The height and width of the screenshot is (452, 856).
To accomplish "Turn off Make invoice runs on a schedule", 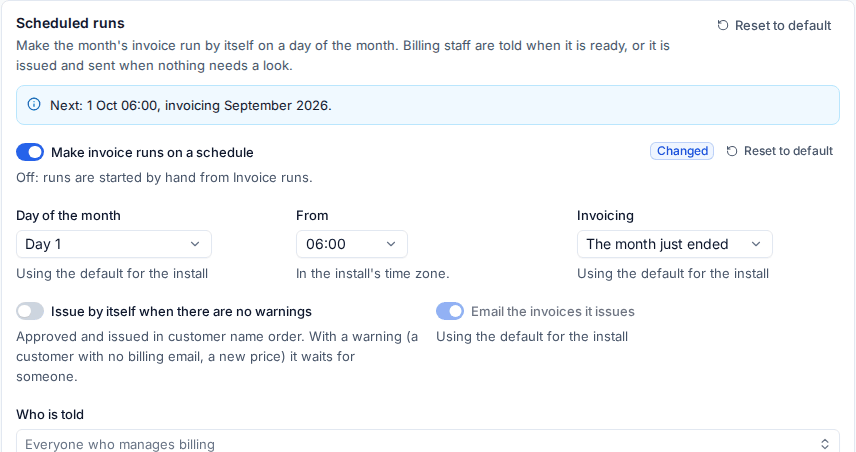I will click(30, 152).
